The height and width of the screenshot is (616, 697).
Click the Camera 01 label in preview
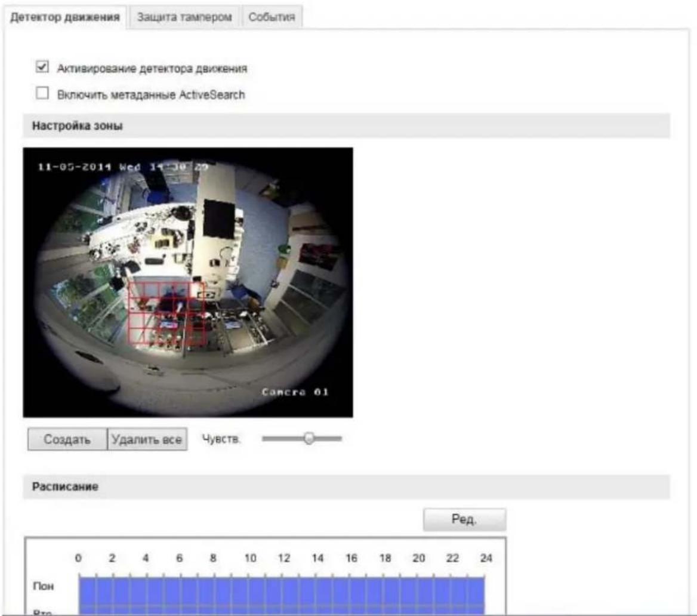point(295,392)
